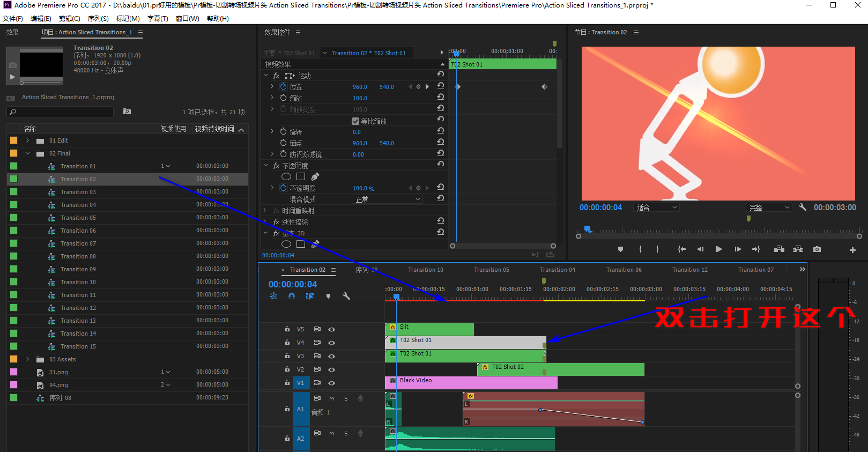Click the timeline playhead at 00:00:00:04

(x=396, y=297)
